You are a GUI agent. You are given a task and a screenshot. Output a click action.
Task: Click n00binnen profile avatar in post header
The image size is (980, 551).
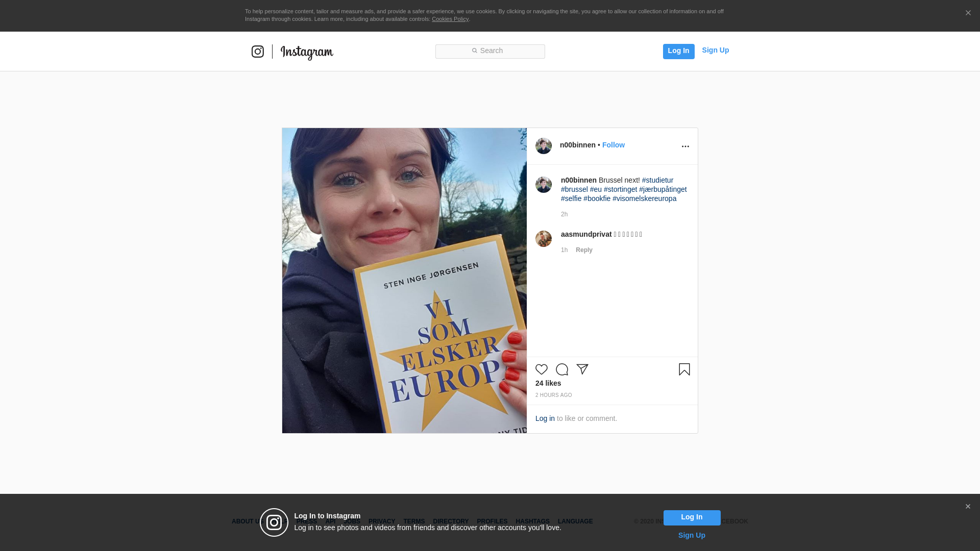(544, 146)
